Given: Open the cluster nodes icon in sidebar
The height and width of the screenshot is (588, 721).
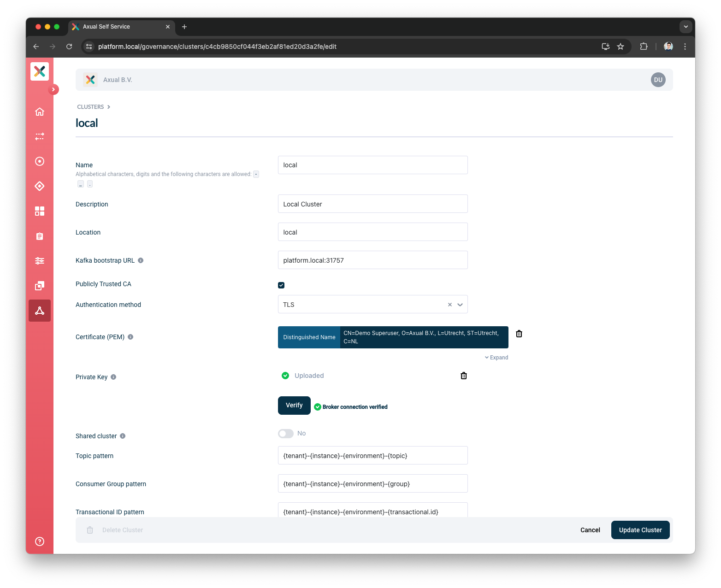Looking at the screenshot, I should coord(40,311).
